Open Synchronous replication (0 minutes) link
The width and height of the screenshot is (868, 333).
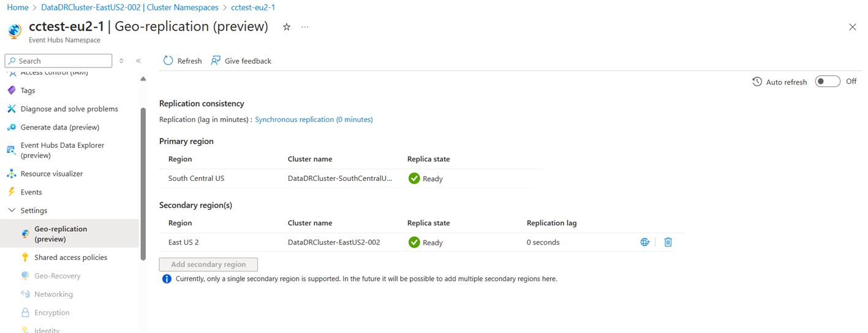pyautogui.click(x=314, y=120)
